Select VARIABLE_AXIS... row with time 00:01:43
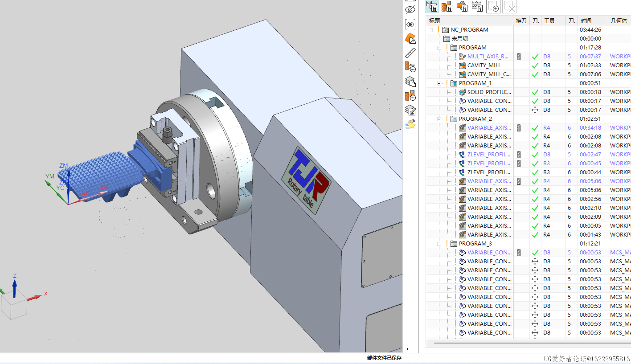The image size is (631, 364). (489, 235)
